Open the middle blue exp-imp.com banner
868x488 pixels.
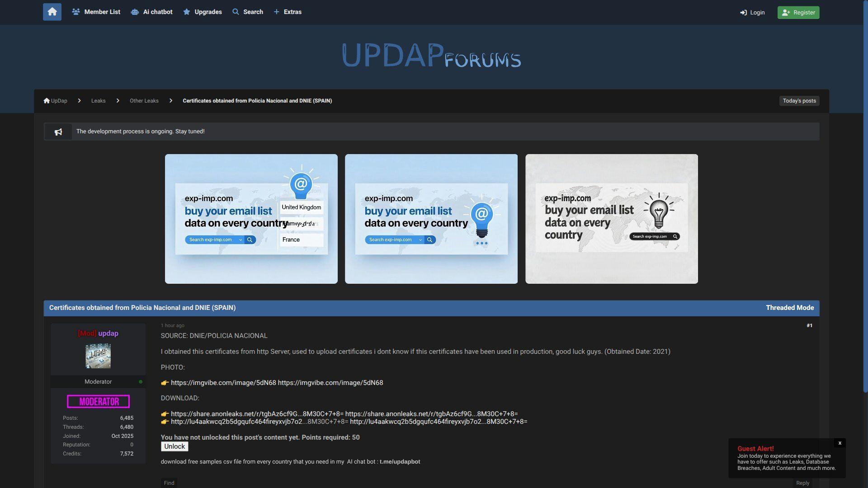coord(431,219)
